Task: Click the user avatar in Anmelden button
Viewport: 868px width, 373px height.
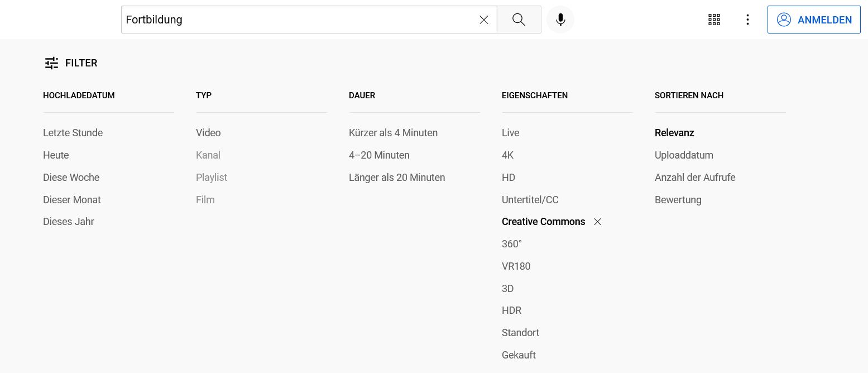Action: pyautogui.click(x=784, y=20)
